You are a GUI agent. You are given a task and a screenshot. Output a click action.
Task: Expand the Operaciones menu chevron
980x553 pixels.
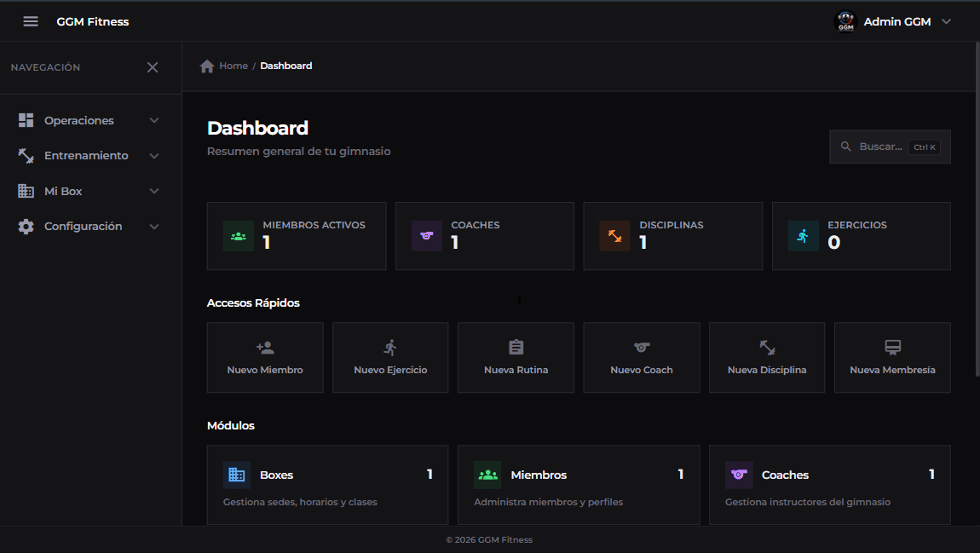[154, 121]
